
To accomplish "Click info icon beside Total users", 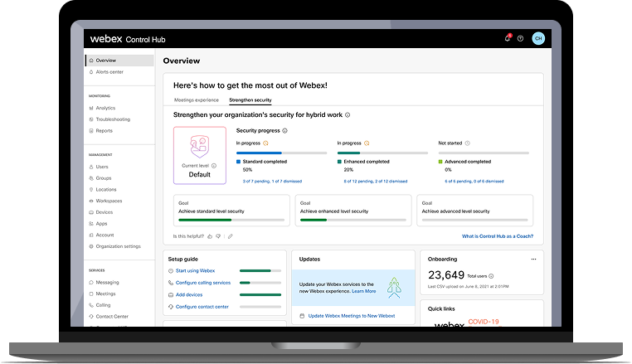I will [491, 276].
